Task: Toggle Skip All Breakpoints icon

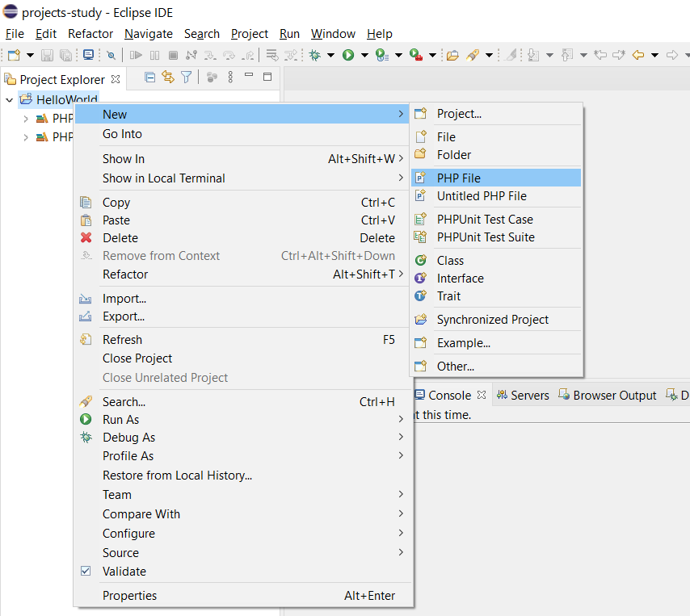Action: (111, 55)
